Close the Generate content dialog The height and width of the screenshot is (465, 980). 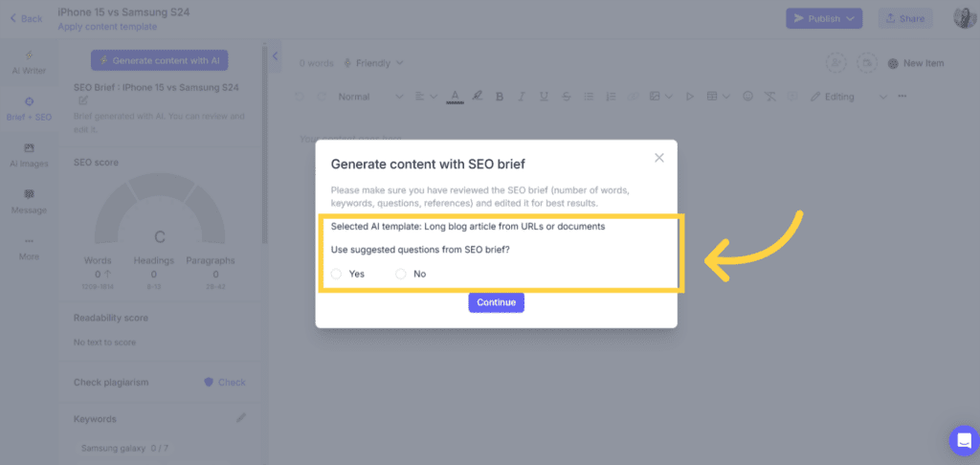(x=658, y=158)
